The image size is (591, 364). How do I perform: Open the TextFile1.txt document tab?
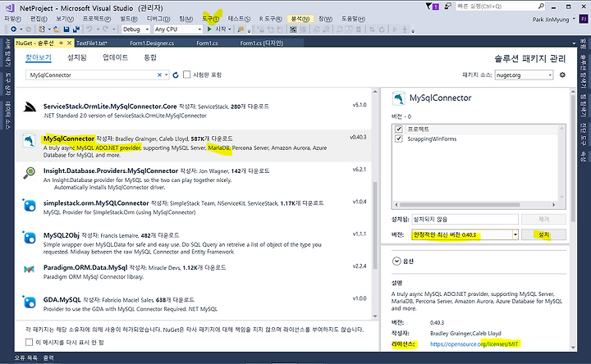click(92, 43)
